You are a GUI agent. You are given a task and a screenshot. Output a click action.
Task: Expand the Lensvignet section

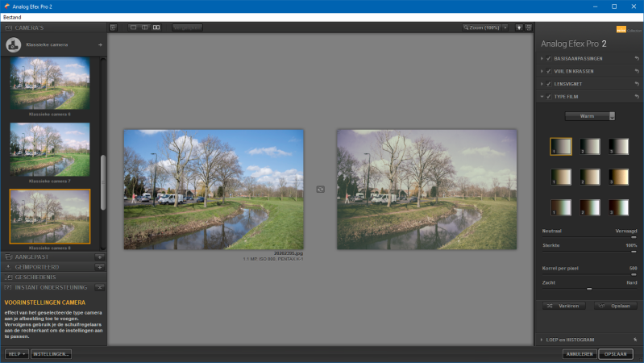click(x=542, y=84)
